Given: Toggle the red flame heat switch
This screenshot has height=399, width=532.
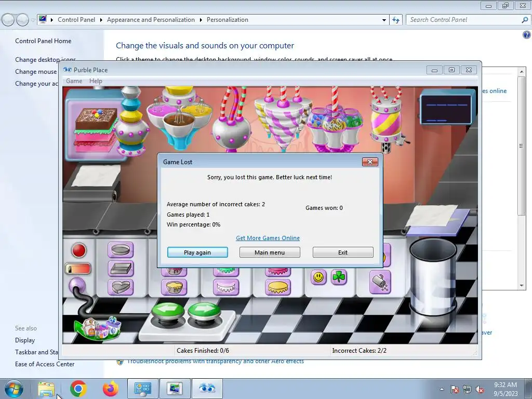Looking at the screenshot, I should click(78, 269).
